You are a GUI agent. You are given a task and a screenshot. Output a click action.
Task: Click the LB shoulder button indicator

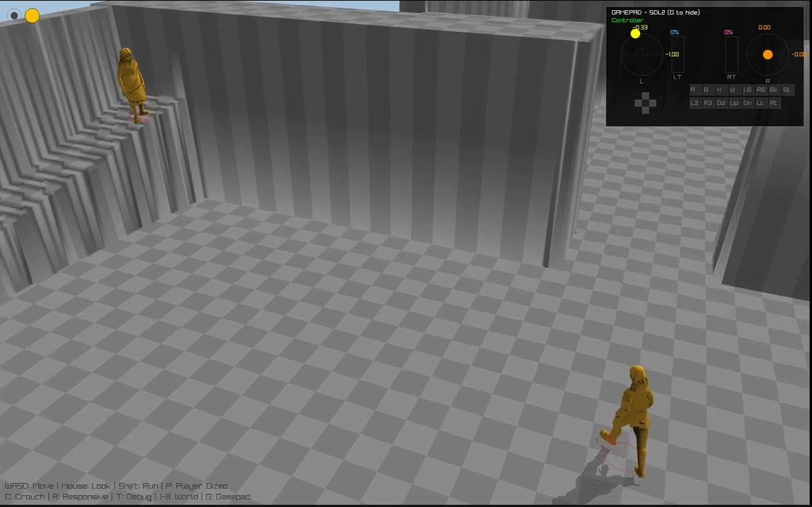(747, 90)
